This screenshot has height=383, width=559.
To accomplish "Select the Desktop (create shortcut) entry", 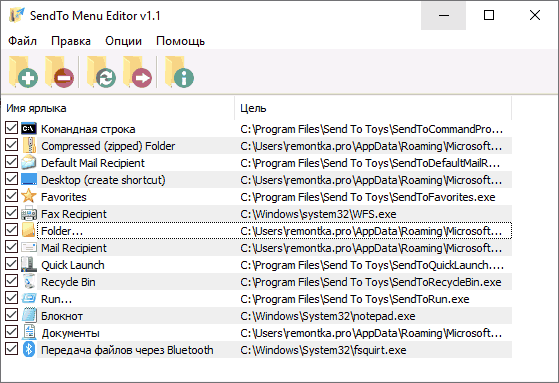I will pyautogui.click(x=103, y=180).
